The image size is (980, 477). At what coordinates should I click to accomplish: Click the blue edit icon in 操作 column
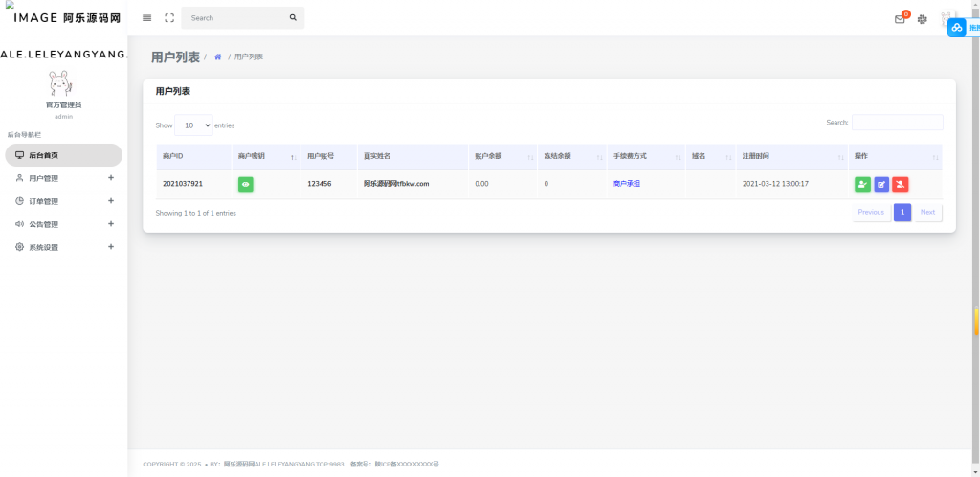click(x=881, y=184)
